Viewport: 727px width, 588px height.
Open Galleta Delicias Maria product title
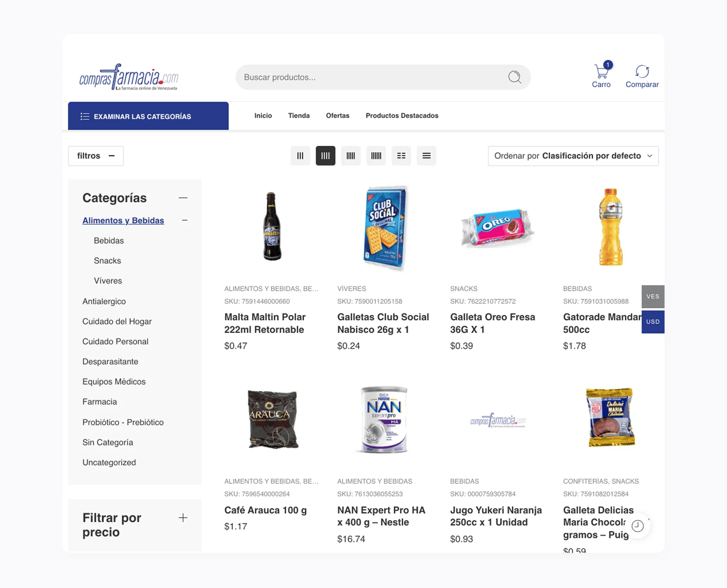[x=599, y=522]
